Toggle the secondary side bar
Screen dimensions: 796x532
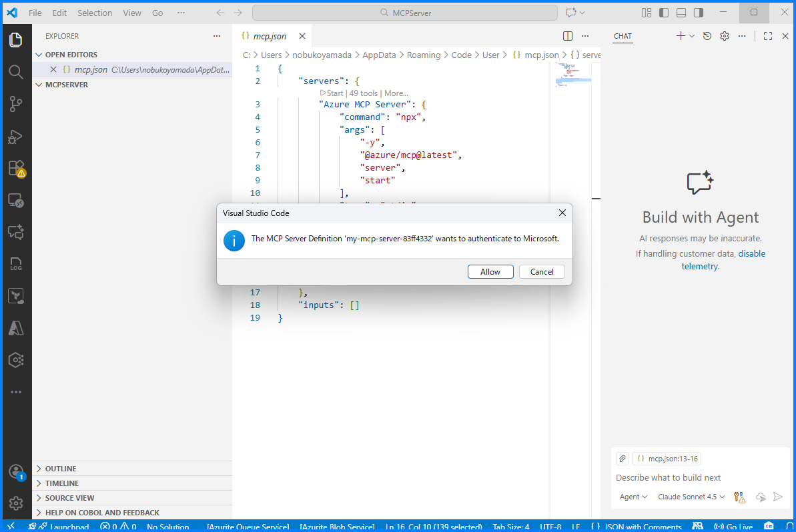click(x=699, y=13)
